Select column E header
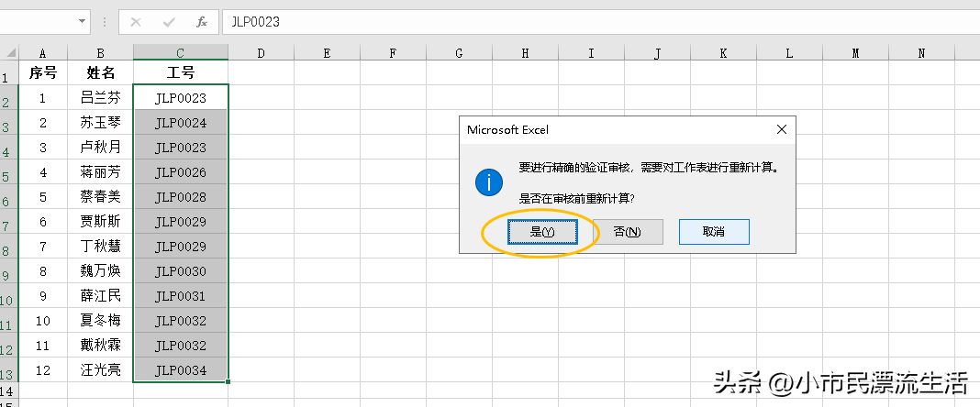 [x=327, y=53]
